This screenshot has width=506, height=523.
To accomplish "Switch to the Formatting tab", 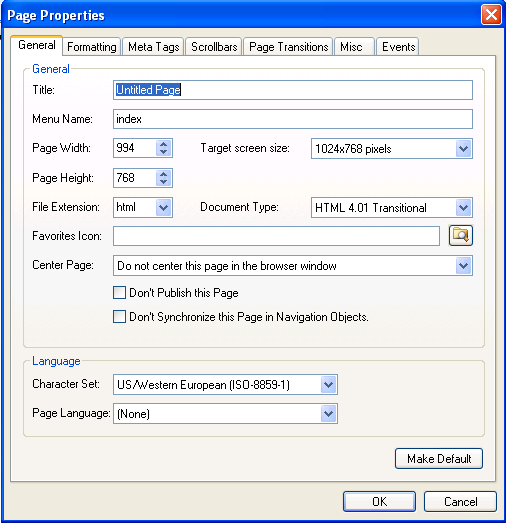I will [92, 47].
